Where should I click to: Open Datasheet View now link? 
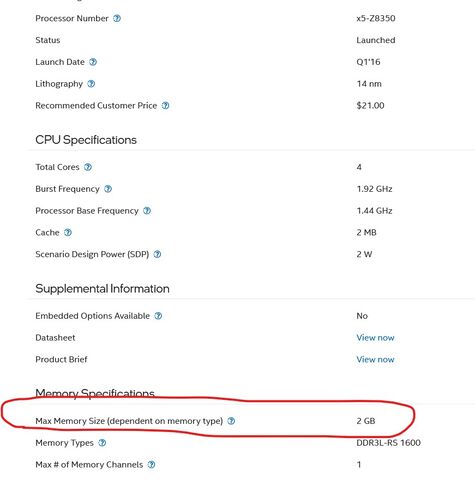click(x=375, y=338)
